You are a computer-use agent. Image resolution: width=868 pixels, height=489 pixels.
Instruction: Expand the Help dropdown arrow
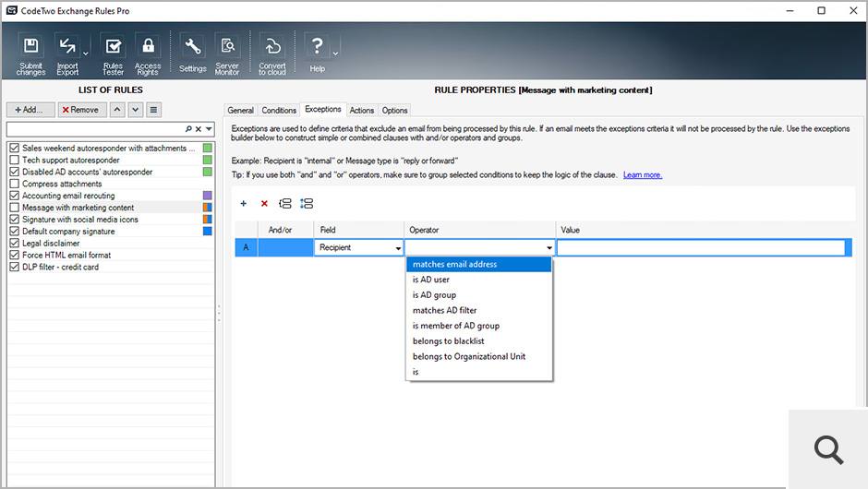335,54
